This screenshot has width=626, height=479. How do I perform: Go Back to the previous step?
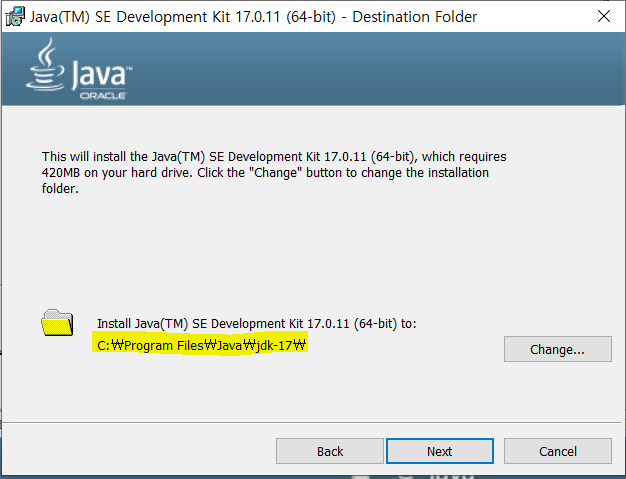pos(330,451)
